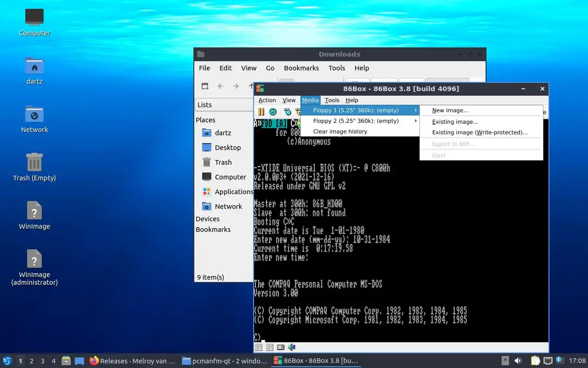
Task: Open the Lists dropdown in Downloads side pane
Action: click(x=224, y=105)
